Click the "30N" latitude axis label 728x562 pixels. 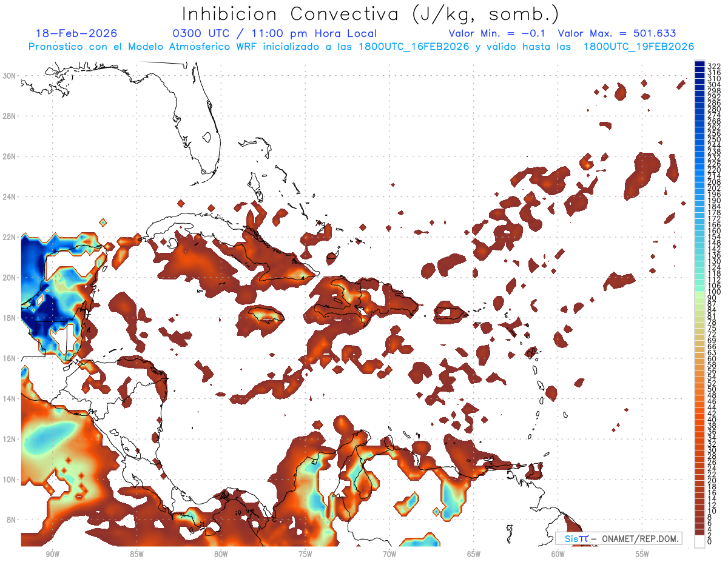click(x=10, y=76)
